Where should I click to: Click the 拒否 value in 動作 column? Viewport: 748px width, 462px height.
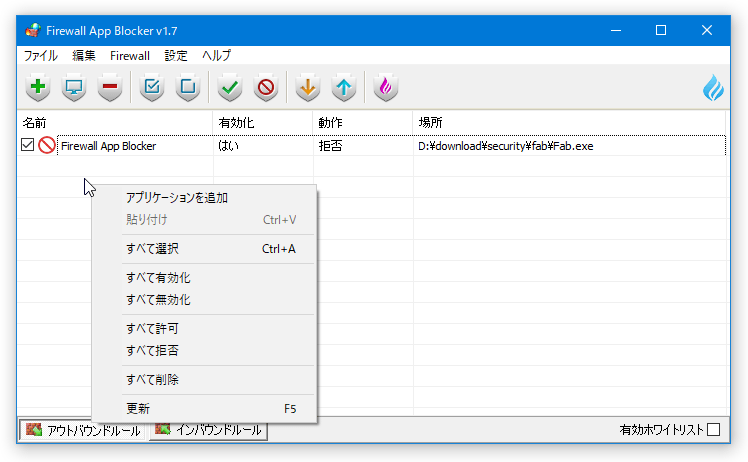(330, 146)
